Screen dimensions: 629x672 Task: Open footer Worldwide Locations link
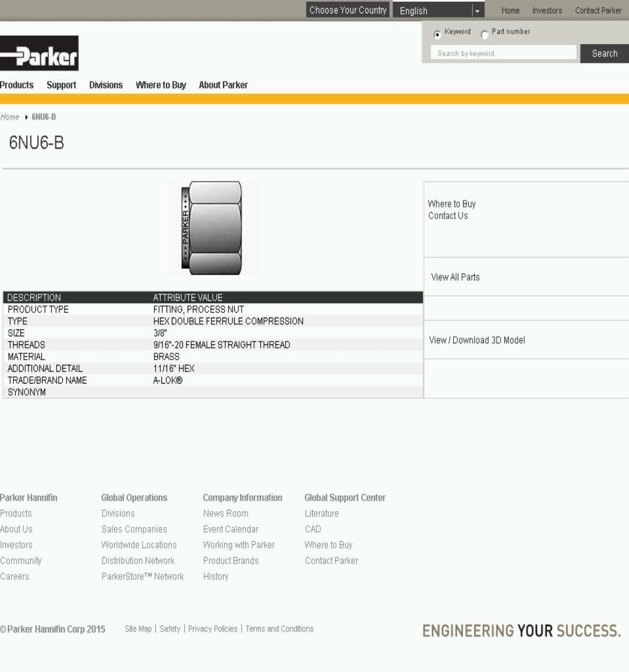pyautogui.click(x=139, y=545)
